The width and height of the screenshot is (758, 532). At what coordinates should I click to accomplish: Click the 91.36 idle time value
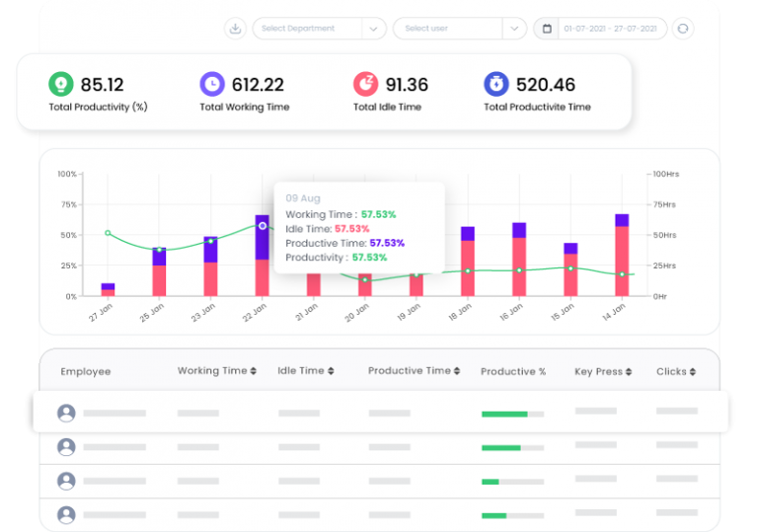click(x=407, y=85)
